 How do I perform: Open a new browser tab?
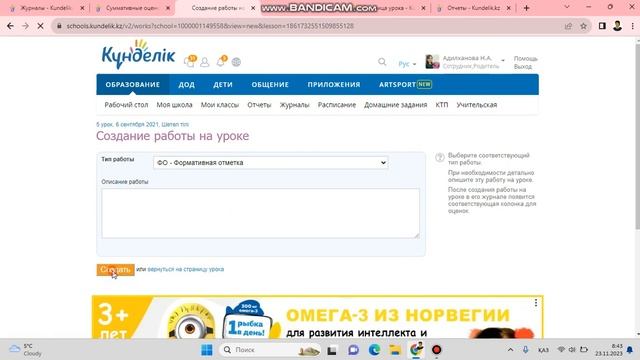(x=527, y=8)
